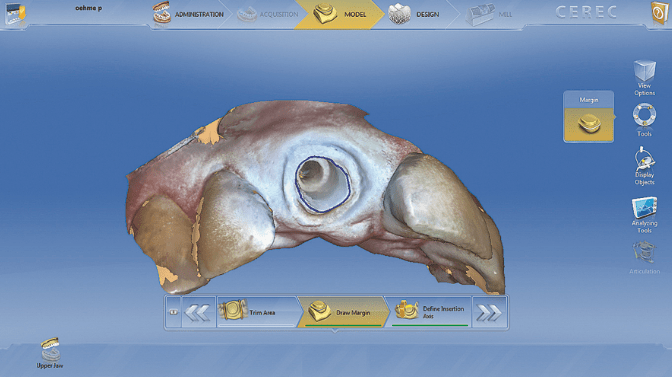Select the Margin tool tile
672x377 pixels.
588,117
